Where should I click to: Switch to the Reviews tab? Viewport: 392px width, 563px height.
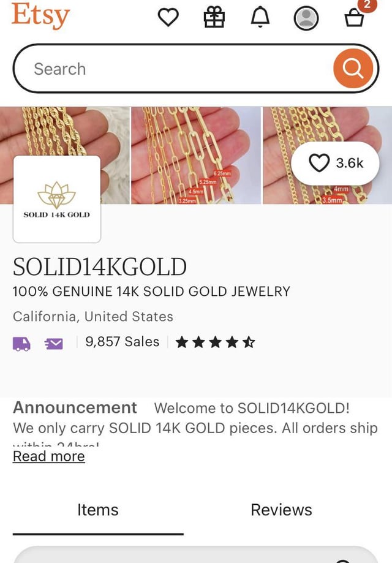click(x=281, y=510)
